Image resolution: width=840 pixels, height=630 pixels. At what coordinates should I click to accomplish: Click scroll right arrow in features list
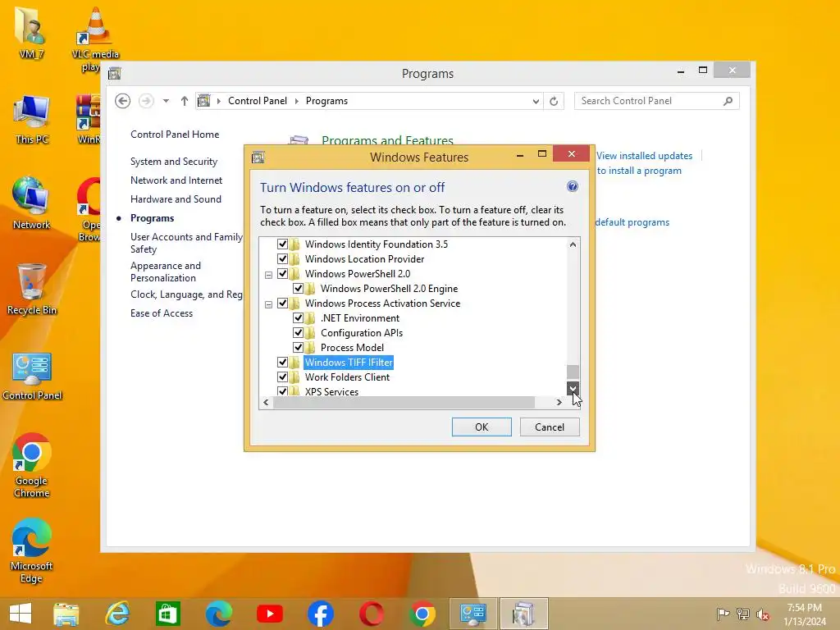559,402
